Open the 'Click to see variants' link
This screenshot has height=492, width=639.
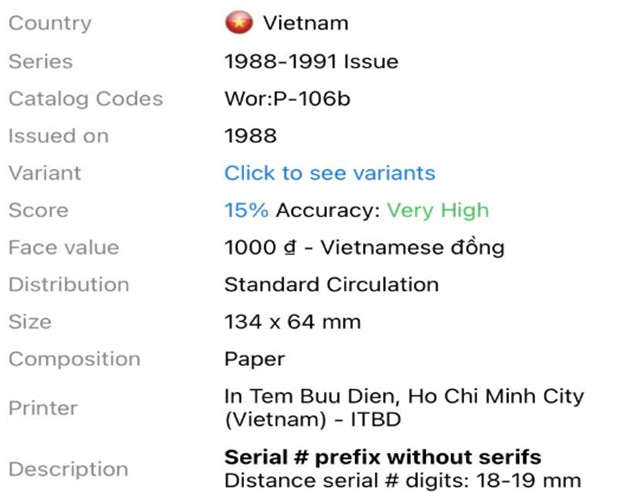point(329,173)
